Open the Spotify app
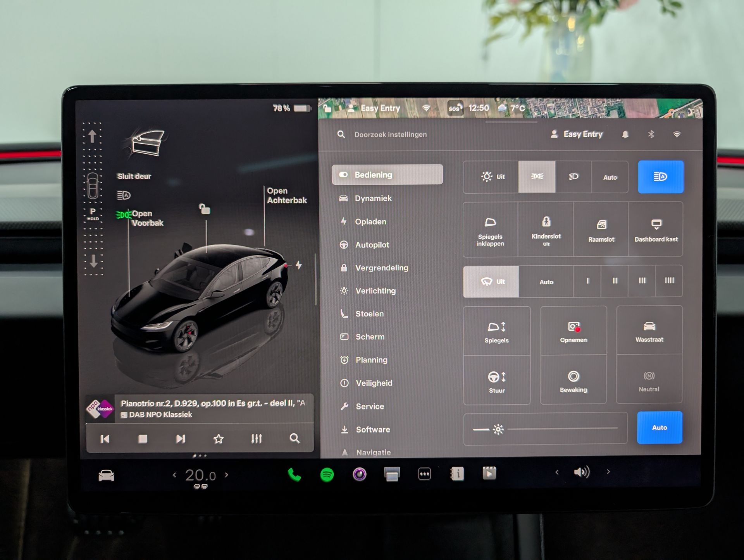This screenshot has height=560, width=744. tap(327, 474)
